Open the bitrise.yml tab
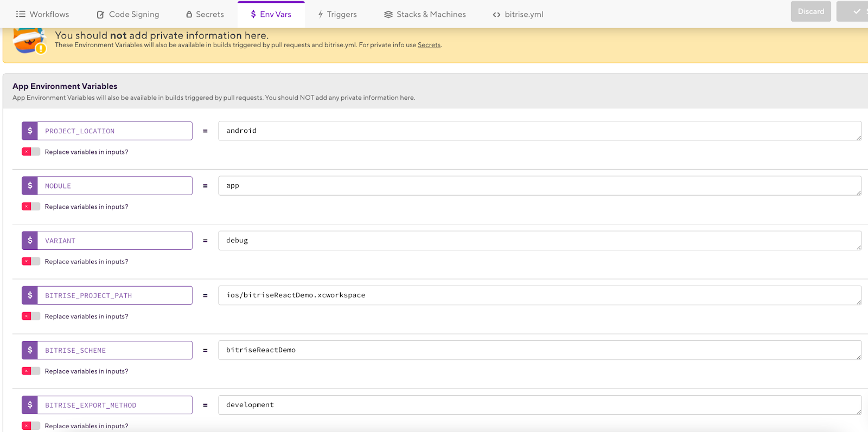868x432 pixels. point(518,14)
